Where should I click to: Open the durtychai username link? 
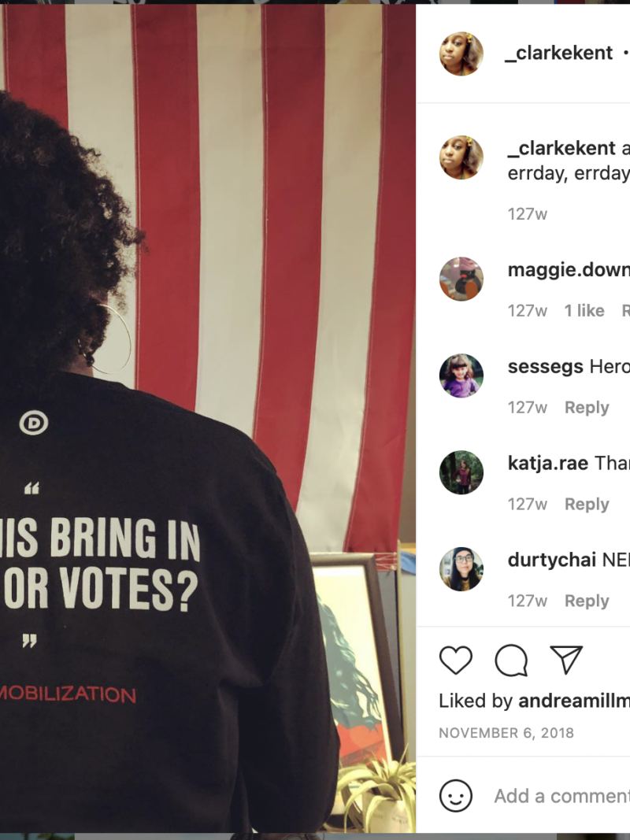click(552, 560)
